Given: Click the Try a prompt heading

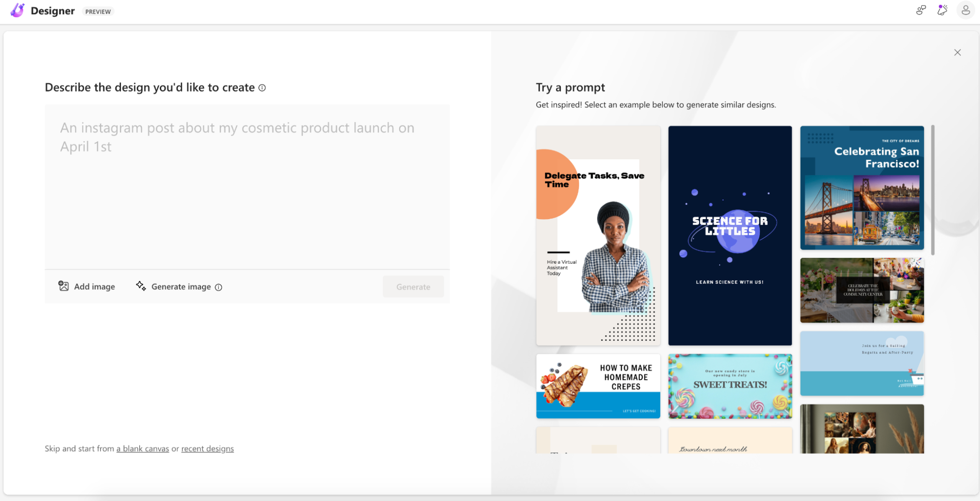Looking at the screenshot, I should pos(570,87).
